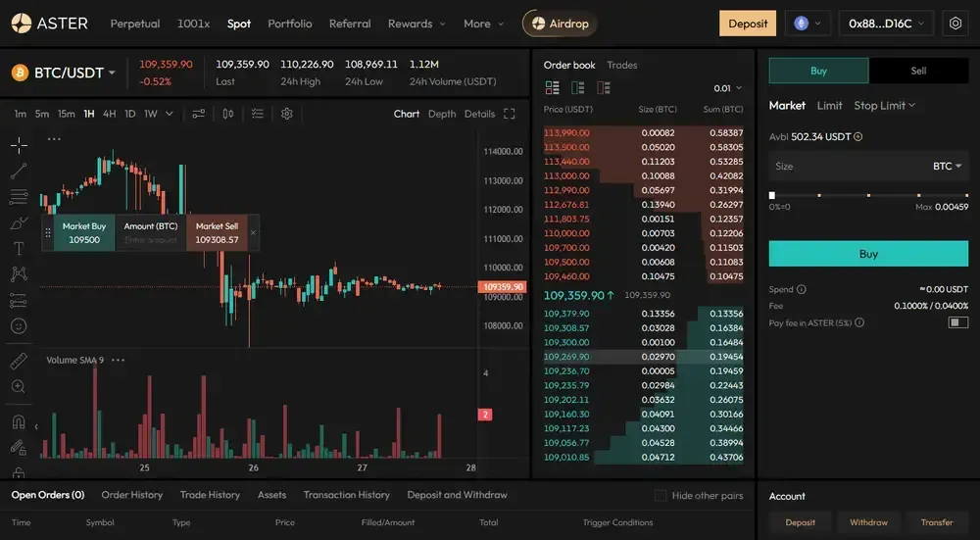The height and width of the screenshot is (540, 980).
Task: Change order book 0.01 precision
Action: (x=728, y=88)
